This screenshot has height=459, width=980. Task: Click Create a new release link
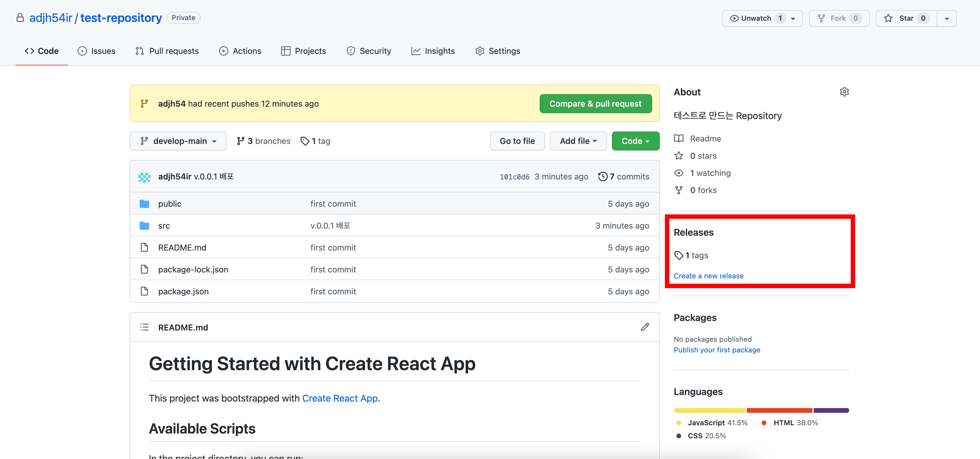[x=708, y=276]
